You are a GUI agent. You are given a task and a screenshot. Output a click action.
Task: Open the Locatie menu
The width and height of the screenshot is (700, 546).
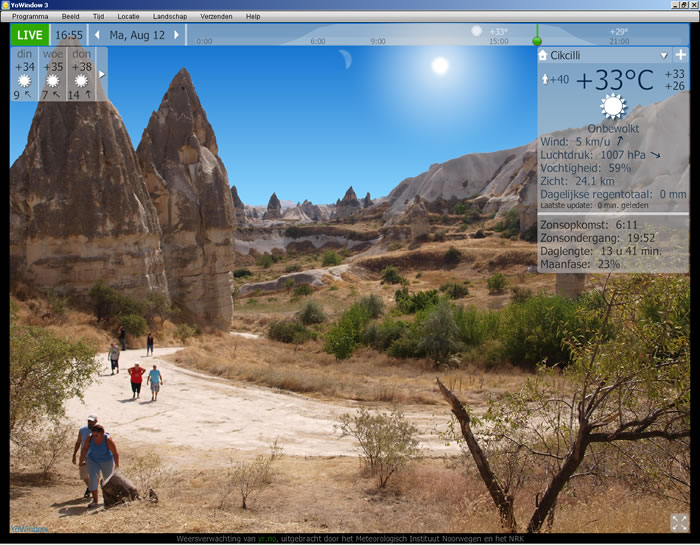point(129,17)
